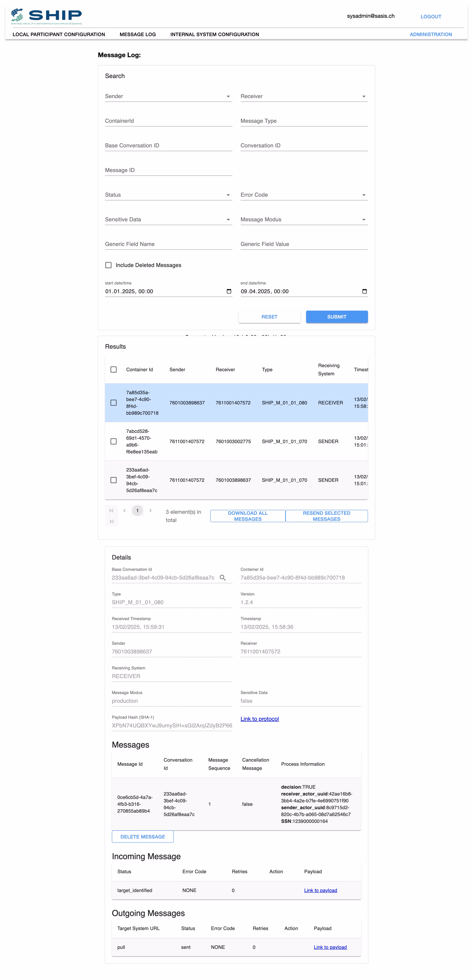Viewport: 473px width, 980px height.
Task: Check the row for container 233aa6ad
Action: (113, 480)
